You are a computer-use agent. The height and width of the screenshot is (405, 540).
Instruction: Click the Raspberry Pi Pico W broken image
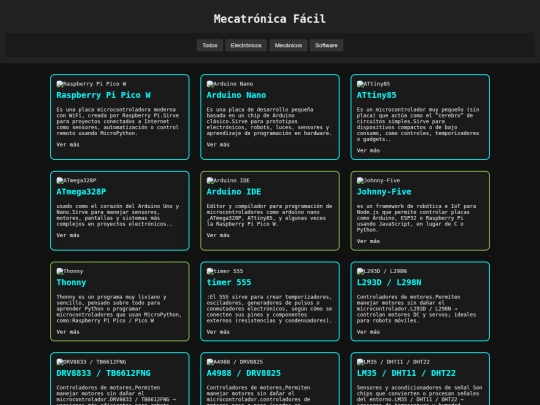click(91, 84)
